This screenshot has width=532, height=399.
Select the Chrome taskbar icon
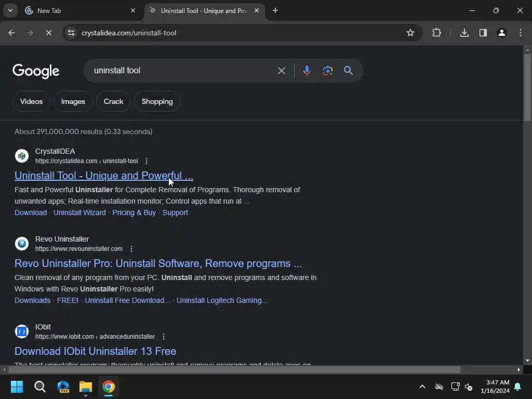click(x=109, y=387)
